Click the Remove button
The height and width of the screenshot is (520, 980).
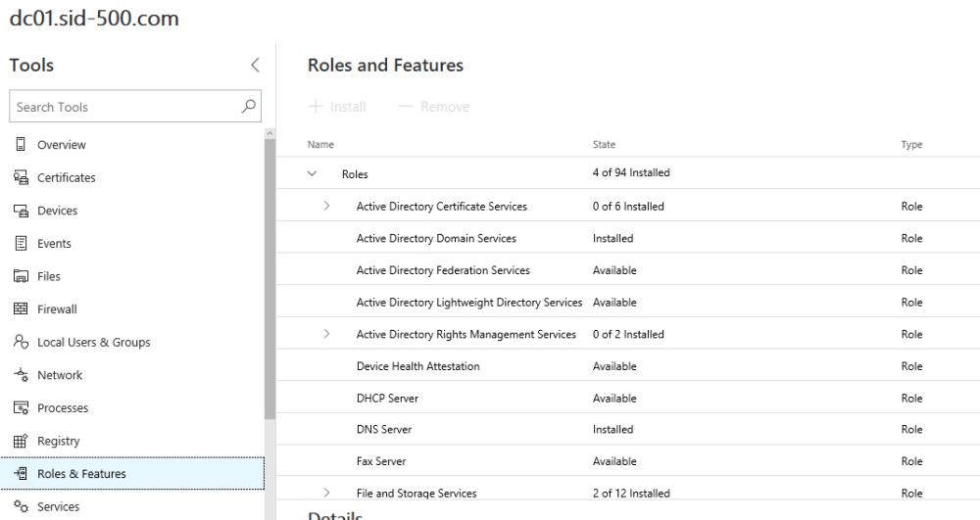434,107
